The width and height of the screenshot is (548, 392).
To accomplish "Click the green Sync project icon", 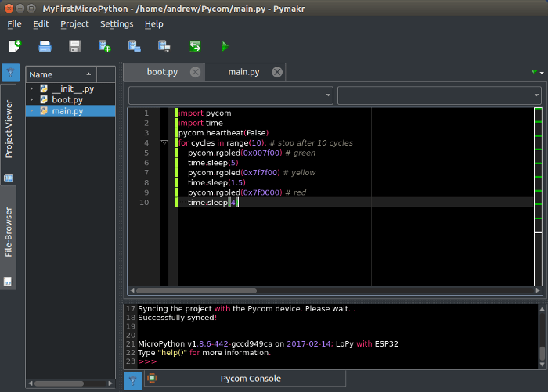I will click(195, 47).
